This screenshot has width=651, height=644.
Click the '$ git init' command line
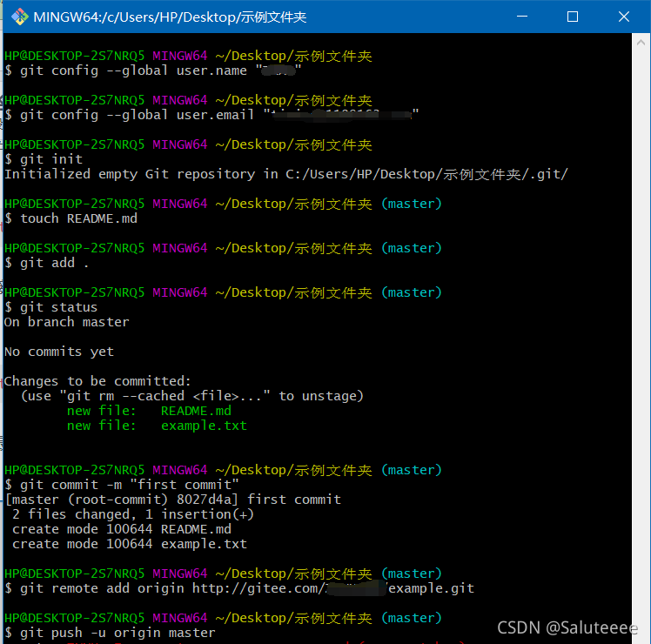click(x=44, y=159)
